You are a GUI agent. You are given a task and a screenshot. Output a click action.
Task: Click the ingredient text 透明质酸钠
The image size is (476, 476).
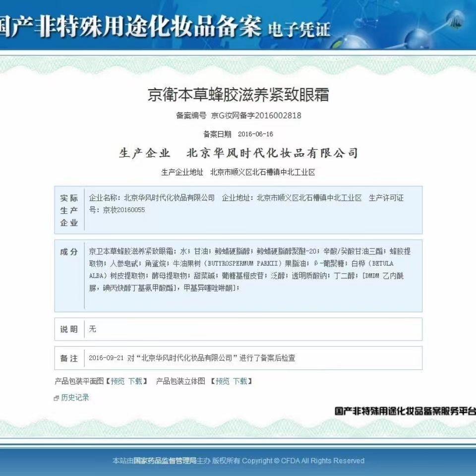click(309, 276)
